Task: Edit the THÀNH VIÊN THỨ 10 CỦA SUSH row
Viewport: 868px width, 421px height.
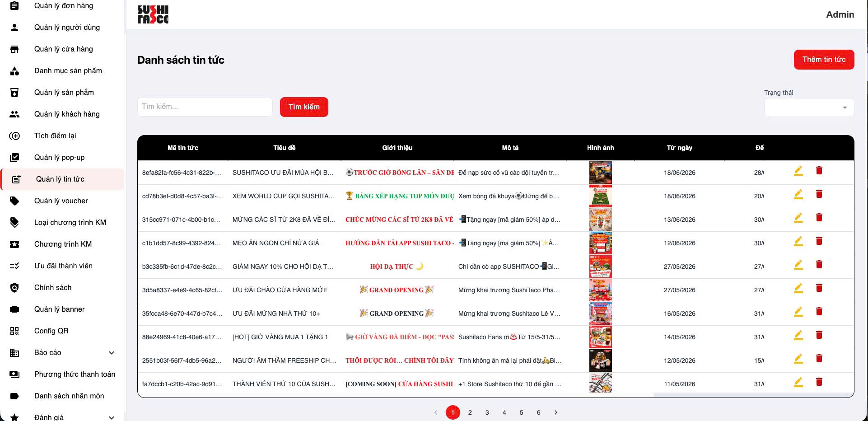Action: click(x=798, y=382)
